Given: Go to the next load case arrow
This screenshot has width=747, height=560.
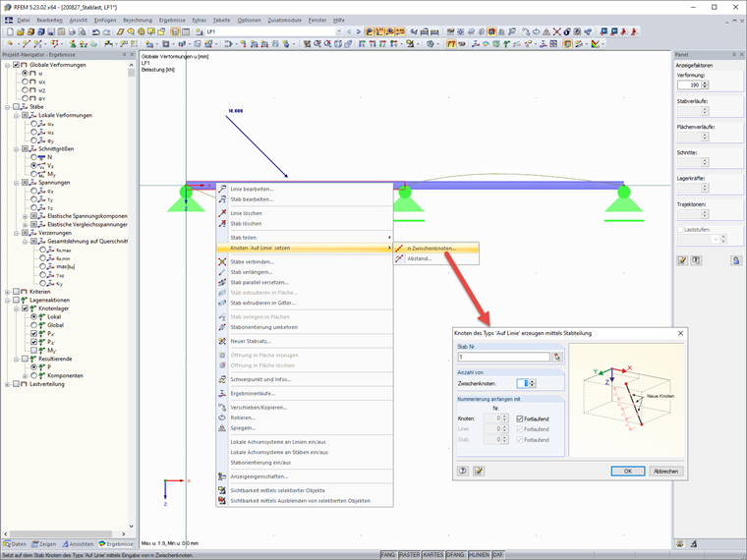Looking at the screenshot, I should pos(358,31).
